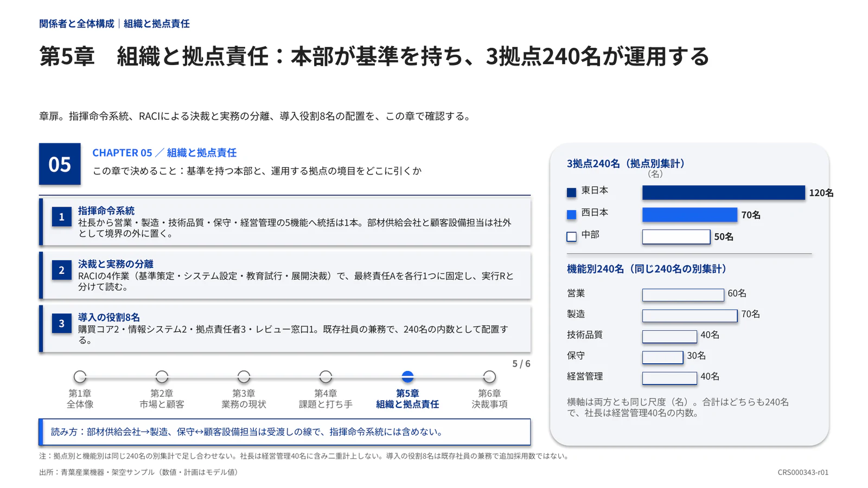Select the 経営管理 40名 bar
The height and width of the screenshot is (488, 868).
pyautogui.click(x=669, y=378)
